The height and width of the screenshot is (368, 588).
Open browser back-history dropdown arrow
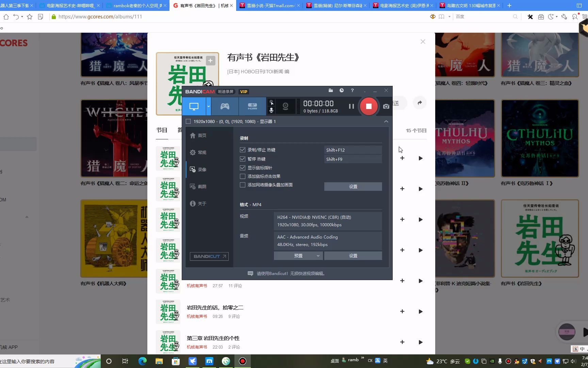coord(22,16)
